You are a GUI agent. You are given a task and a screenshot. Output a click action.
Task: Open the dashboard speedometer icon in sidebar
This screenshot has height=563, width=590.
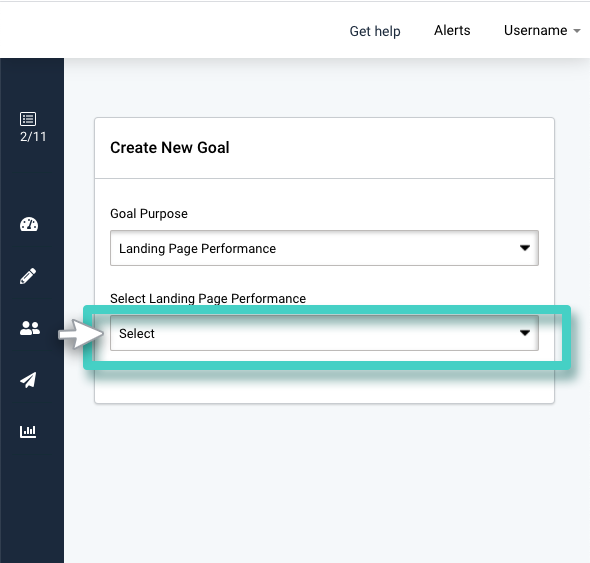[x=29, y=224]
